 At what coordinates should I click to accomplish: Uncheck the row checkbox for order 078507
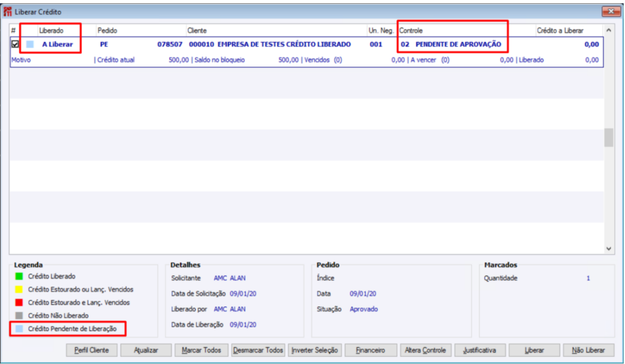[x=15, y=44]
